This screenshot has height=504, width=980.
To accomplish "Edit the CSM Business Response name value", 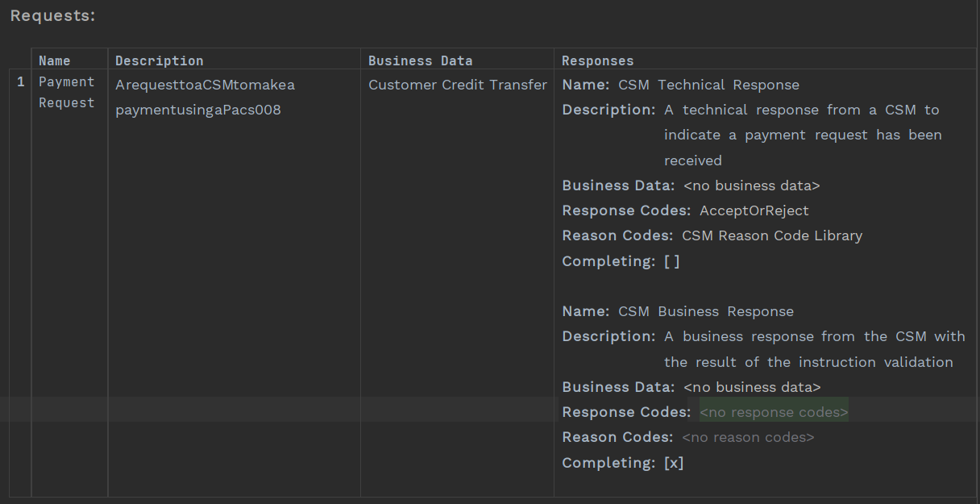I will point(705,311).
